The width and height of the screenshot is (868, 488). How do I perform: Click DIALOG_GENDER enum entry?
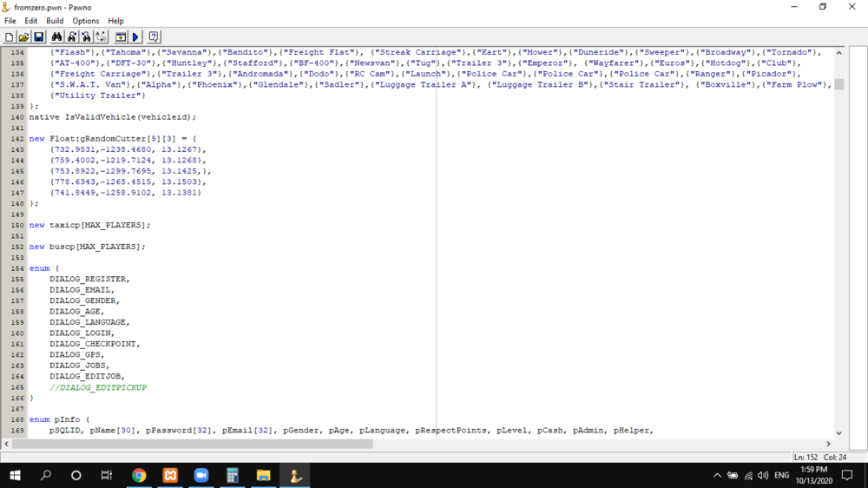[x=84, y=300]
